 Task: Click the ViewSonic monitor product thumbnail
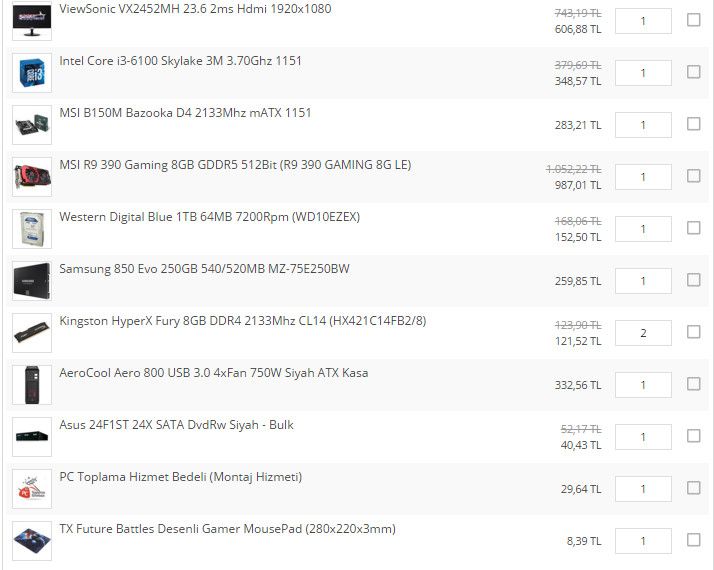pyautogui.click(x=32, y=21)
